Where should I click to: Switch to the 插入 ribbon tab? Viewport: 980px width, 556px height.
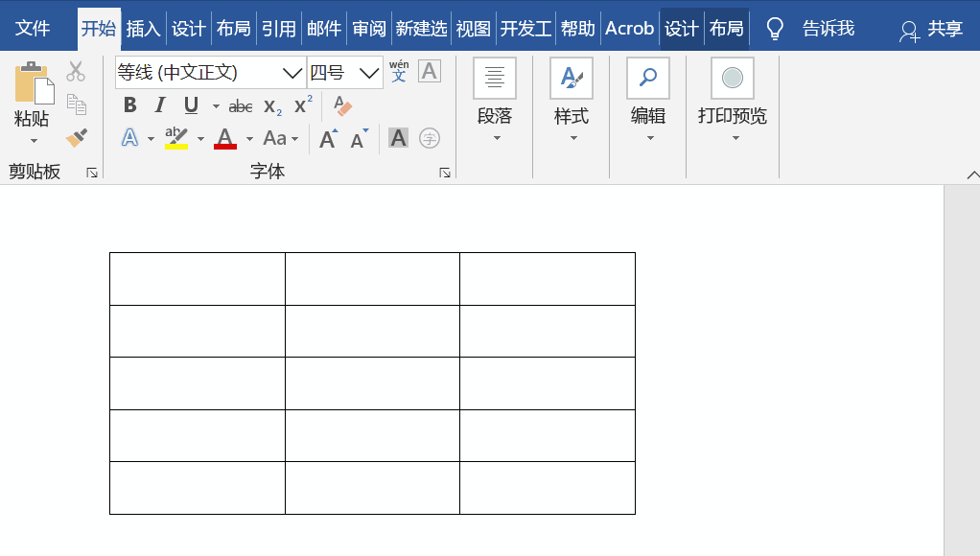[143, 29]
